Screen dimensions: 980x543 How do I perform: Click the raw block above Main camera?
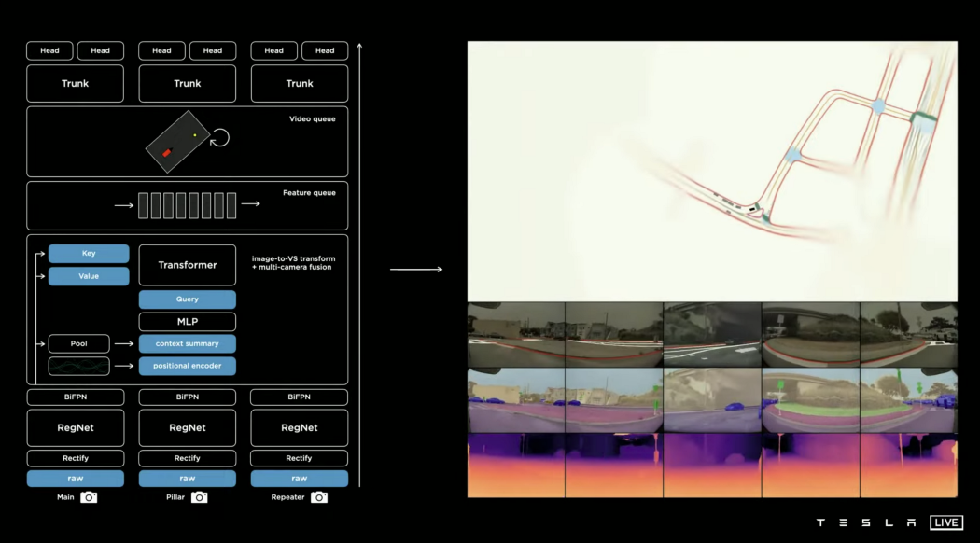75,479
